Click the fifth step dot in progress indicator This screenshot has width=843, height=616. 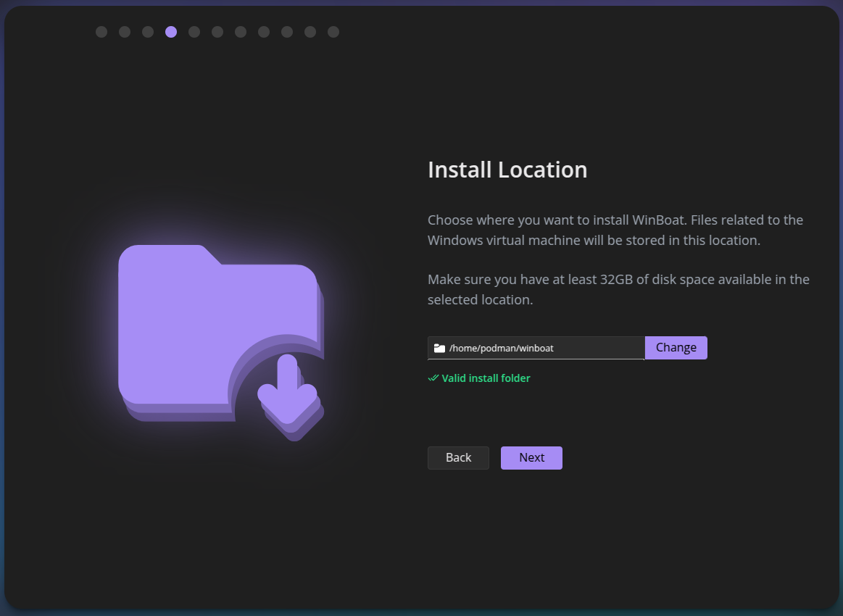coord(194,32)
